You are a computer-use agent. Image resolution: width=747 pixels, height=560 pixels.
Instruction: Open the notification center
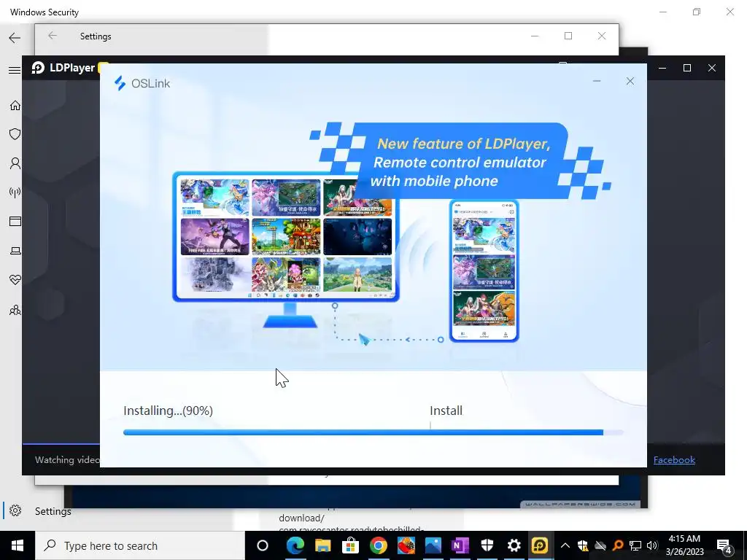point(724,545)
